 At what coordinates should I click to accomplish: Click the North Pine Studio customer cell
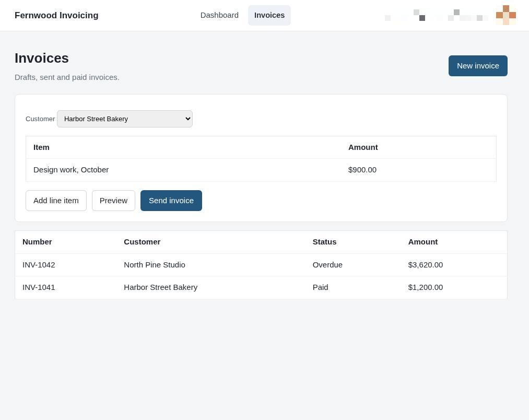tap(154, 265)
